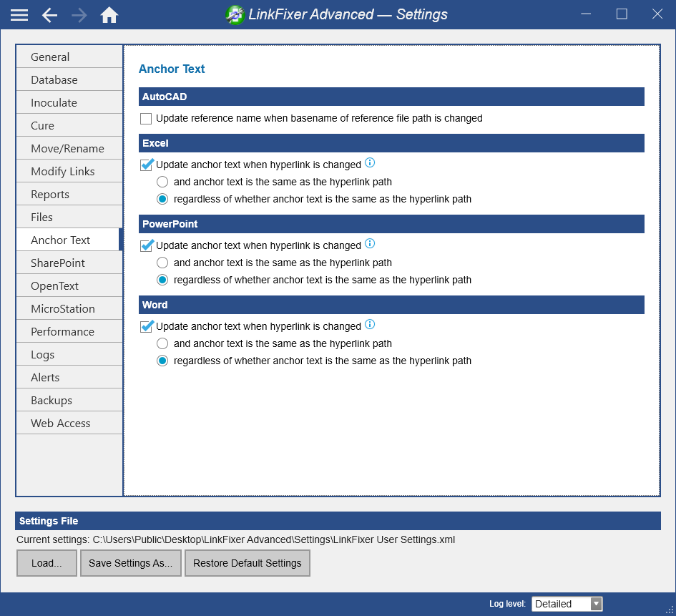
Task: Open the OpenText settings tab
Action: point(69,285)
